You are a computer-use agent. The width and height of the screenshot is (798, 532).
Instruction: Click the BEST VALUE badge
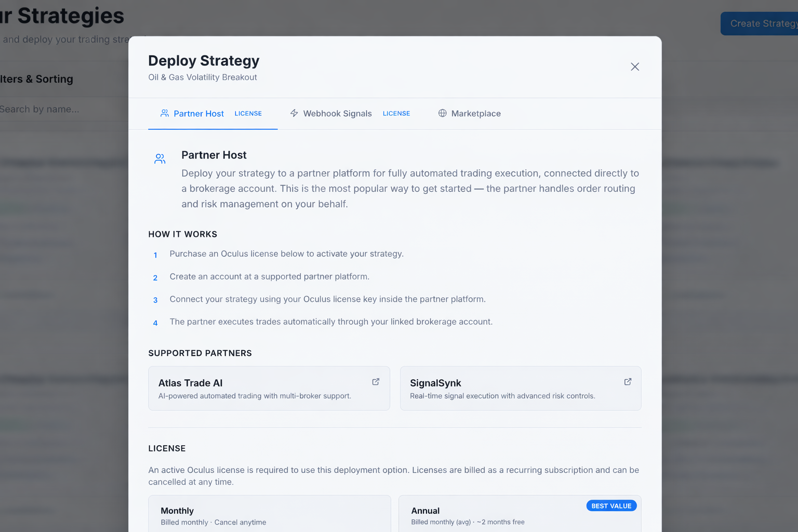(611, 506)
